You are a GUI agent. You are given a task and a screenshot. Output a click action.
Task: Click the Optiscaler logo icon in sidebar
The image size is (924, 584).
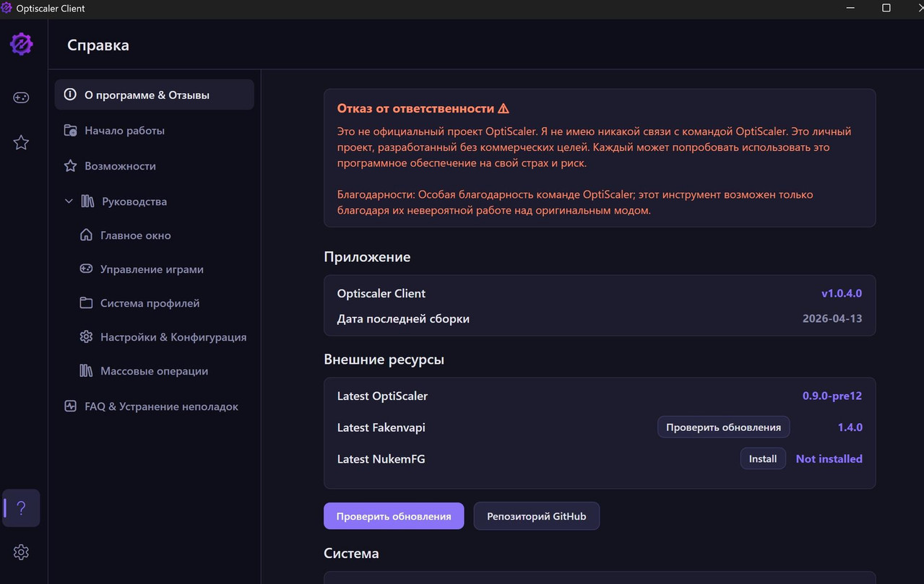coord(21,44)
